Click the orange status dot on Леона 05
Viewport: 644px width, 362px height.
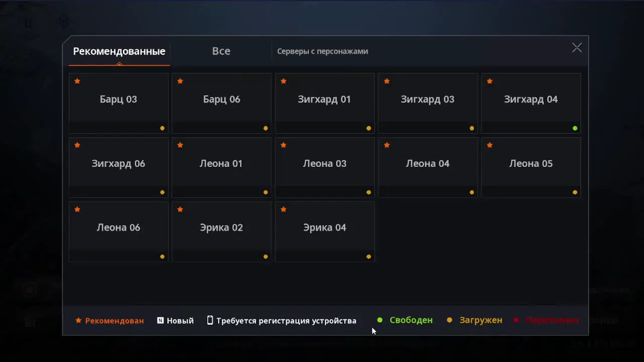575,192
